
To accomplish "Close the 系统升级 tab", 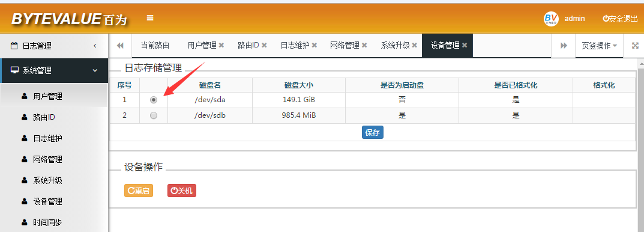I will point(414,45).
